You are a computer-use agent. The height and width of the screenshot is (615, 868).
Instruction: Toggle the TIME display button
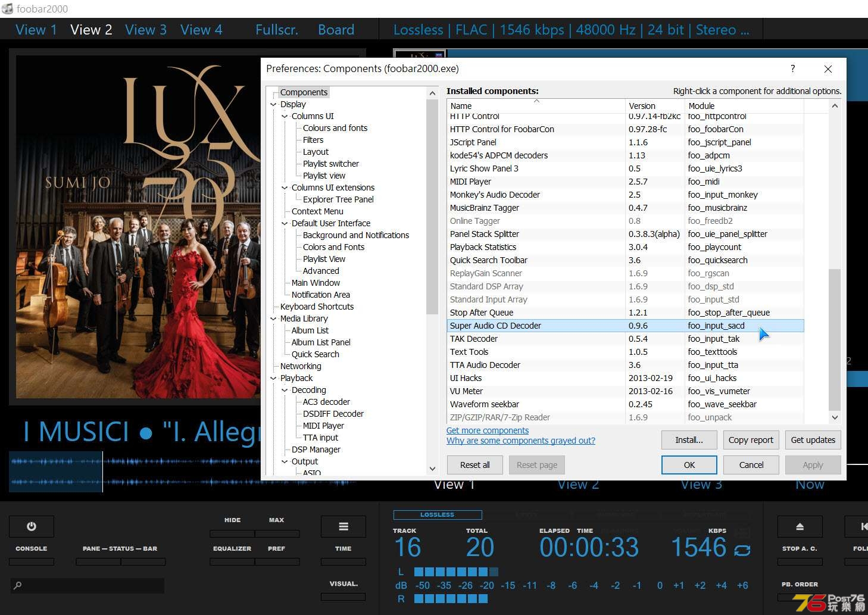(x=344, y=561)
